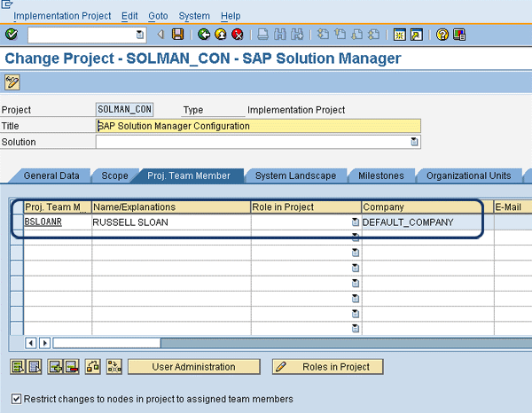The image size is (532, 413).
Task: Click the customize local layout monitor icon
Action: pos(459,35)
